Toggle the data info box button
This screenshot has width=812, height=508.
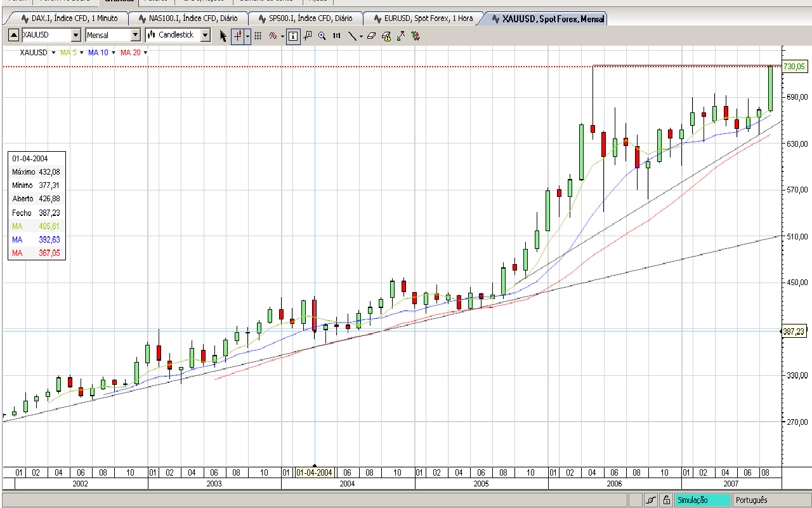[x=292, y=36]
